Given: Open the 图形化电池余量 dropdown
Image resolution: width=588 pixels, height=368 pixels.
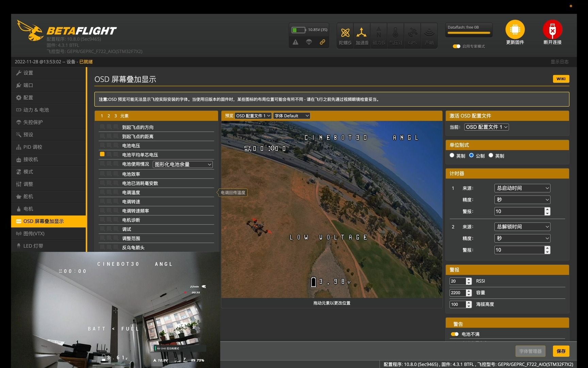Looking at the screenshot, I should [183, 164].
